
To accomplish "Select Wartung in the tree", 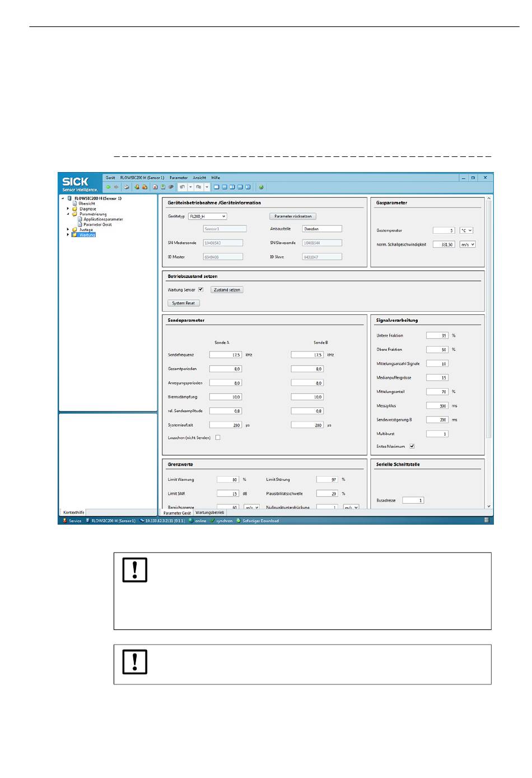I will (87, 235).
